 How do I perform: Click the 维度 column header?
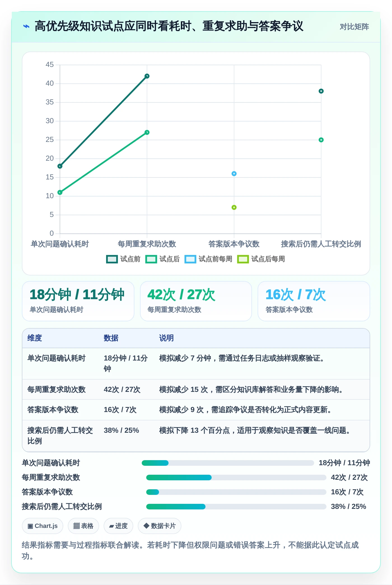tap(35, 338)
